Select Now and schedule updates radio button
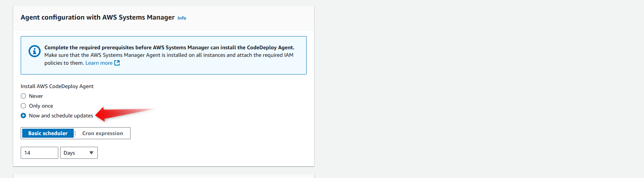This screenshot has width=644, height=178. (23, 116)
